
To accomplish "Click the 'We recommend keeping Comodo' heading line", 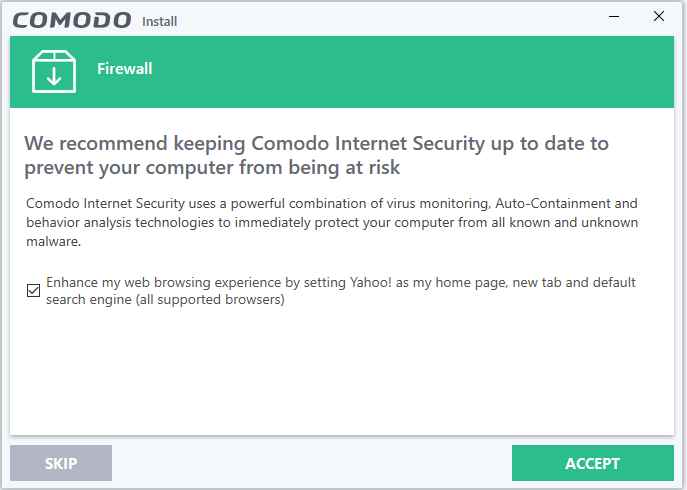I will [316, 143].
